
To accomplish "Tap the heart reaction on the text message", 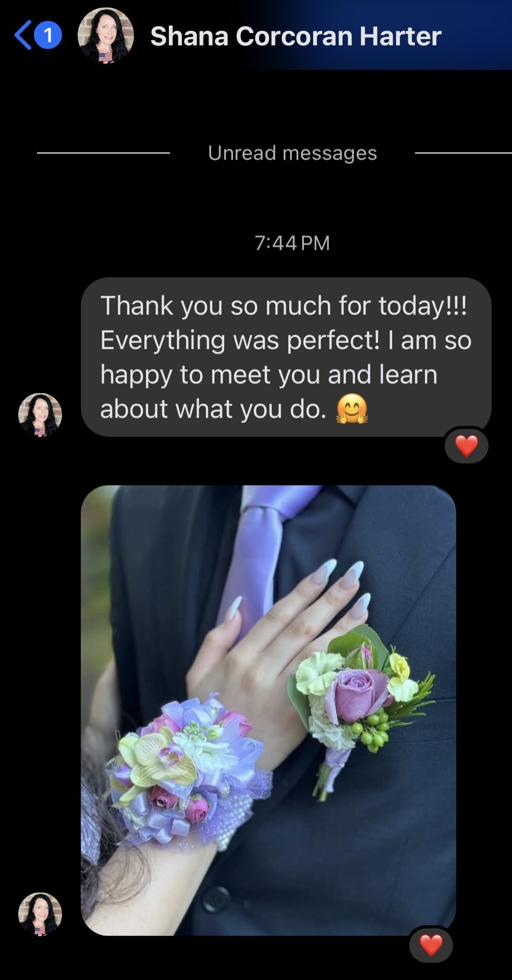I will pos(467,446).
